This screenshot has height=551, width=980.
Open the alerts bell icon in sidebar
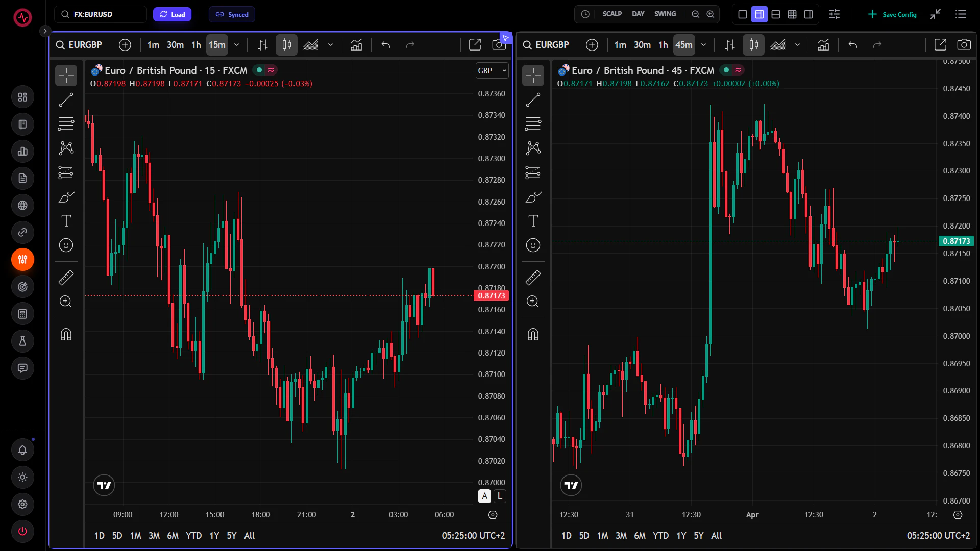point(22,450)
